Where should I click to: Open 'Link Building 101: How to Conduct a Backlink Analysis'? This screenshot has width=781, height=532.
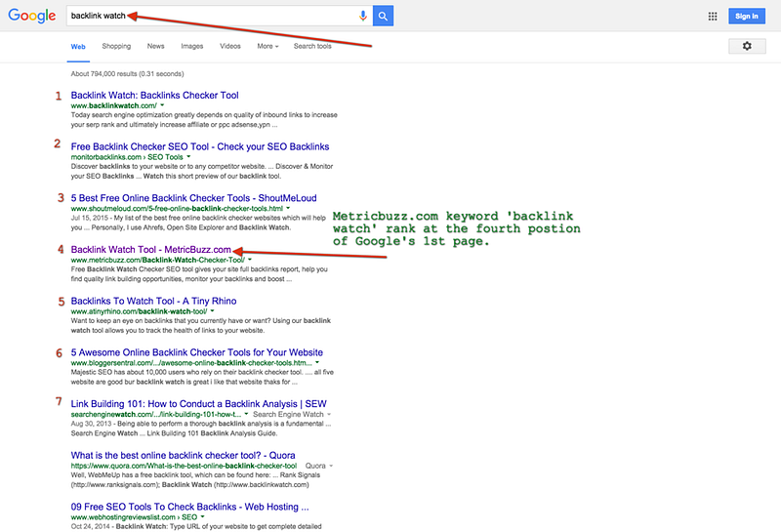click(199, 404)
